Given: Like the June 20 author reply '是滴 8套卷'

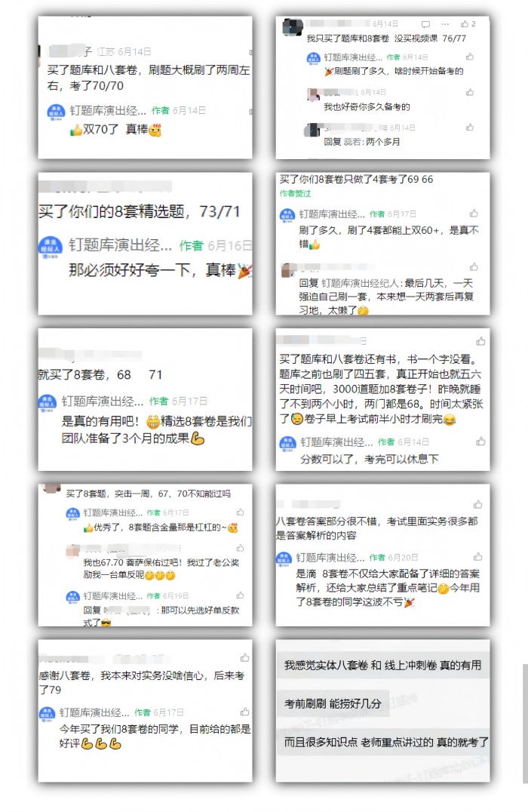Looking at the screenshot, I should 477,557.
